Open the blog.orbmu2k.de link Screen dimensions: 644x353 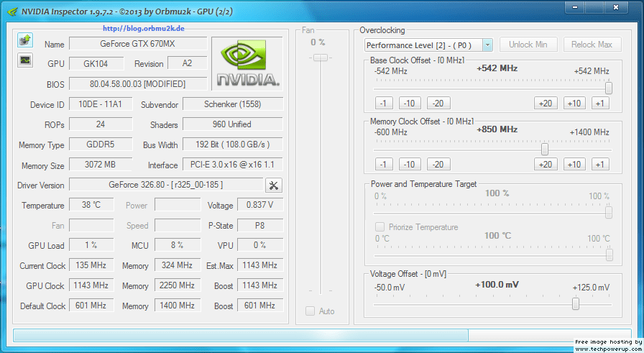coord(143,28)
